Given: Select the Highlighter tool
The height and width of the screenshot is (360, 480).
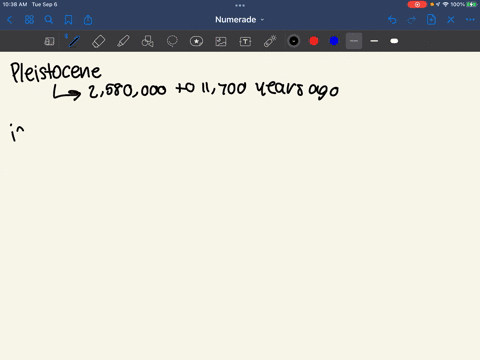Looking at the screenshot, I should 123,41.
